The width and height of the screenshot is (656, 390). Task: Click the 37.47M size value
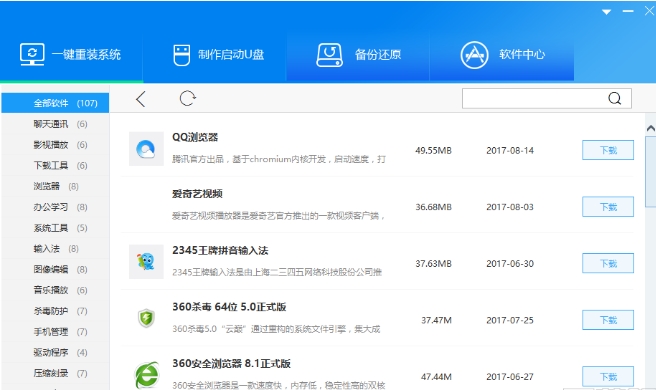tap(436, 320)
